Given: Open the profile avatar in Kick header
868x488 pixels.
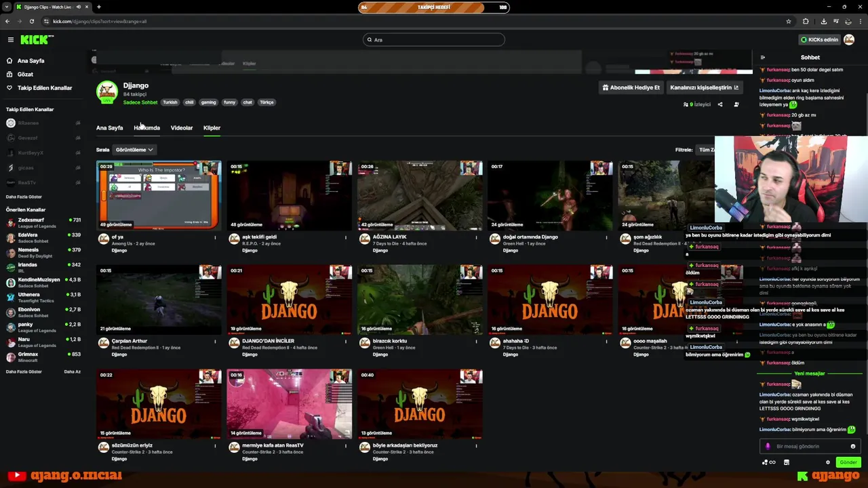Looking at the screenshot, I should (x=850, y=39).
